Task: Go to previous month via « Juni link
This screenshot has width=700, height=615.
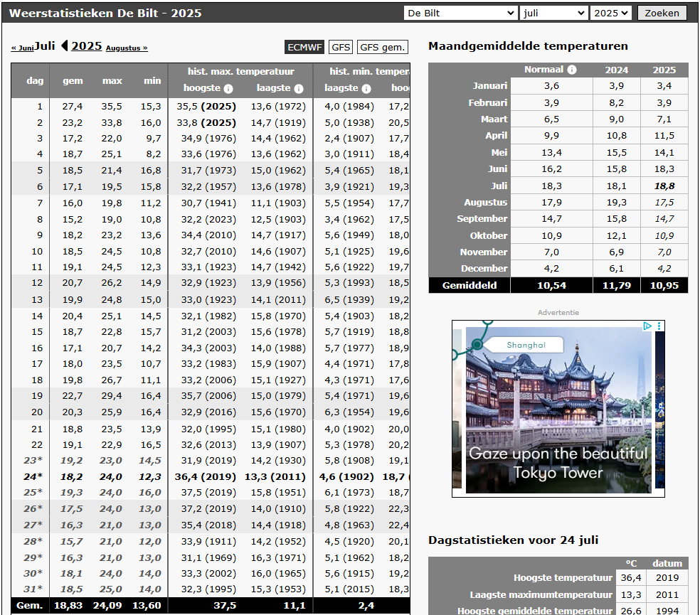Action: click(x=22, y=48)
